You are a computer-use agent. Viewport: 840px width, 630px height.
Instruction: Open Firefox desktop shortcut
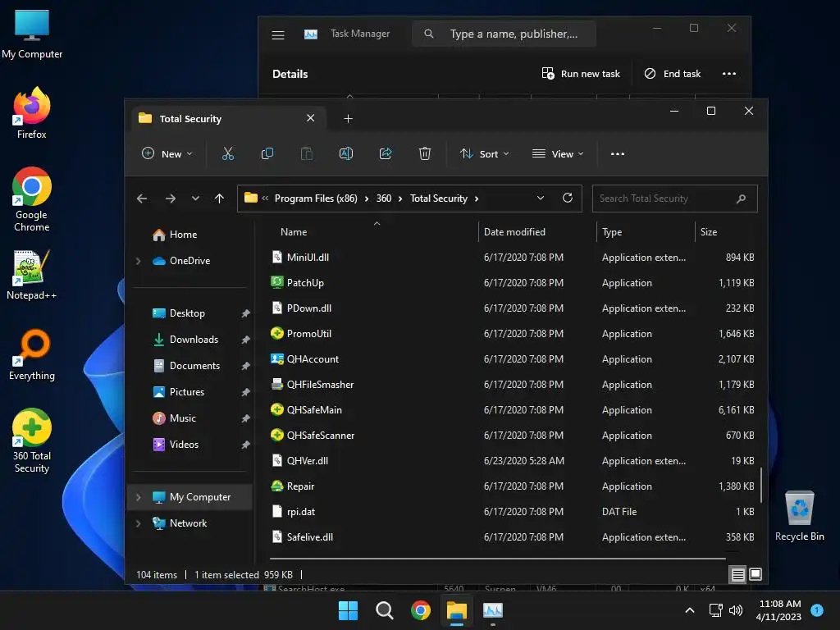[x=32, y=113]
